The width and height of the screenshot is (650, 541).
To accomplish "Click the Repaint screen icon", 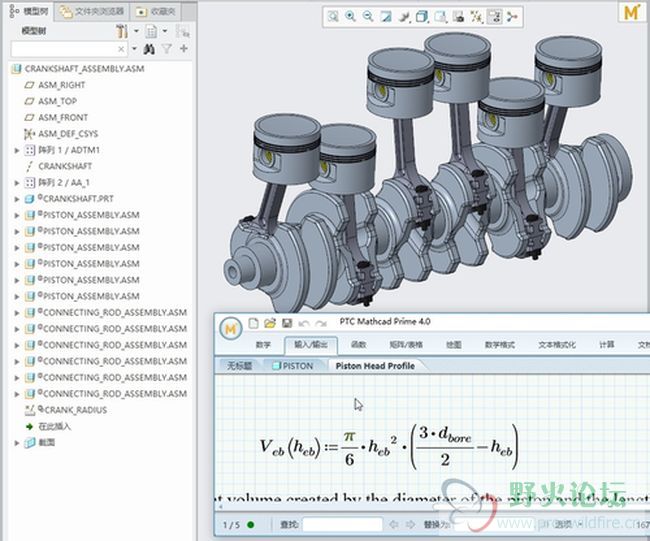I will 386,17.
